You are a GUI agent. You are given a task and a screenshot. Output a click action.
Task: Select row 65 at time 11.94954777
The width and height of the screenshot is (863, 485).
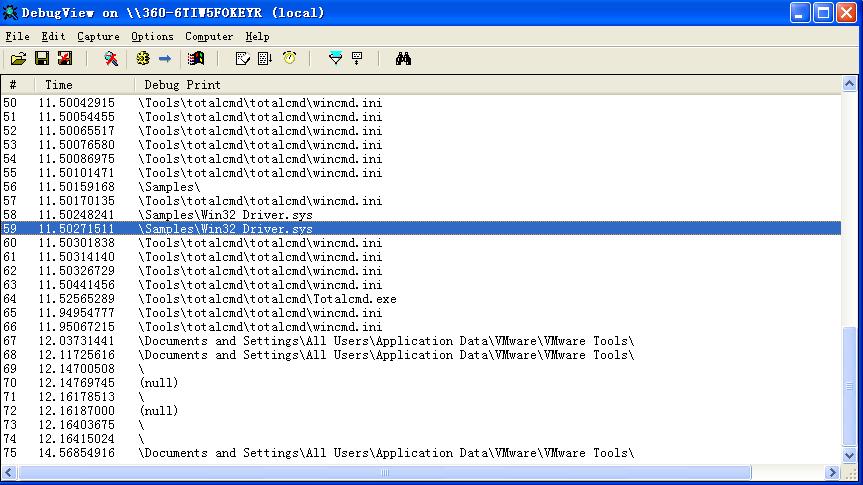tap(420, 313)
